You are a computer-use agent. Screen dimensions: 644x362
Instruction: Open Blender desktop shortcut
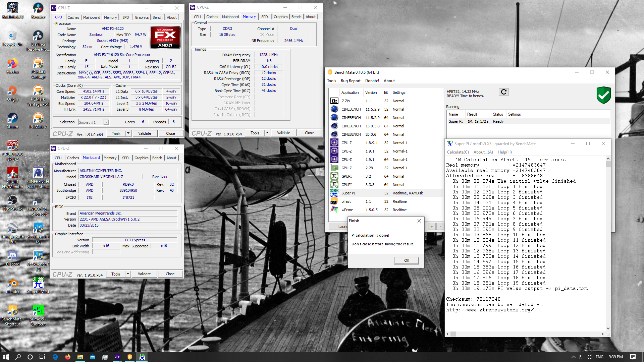point(13,286)
